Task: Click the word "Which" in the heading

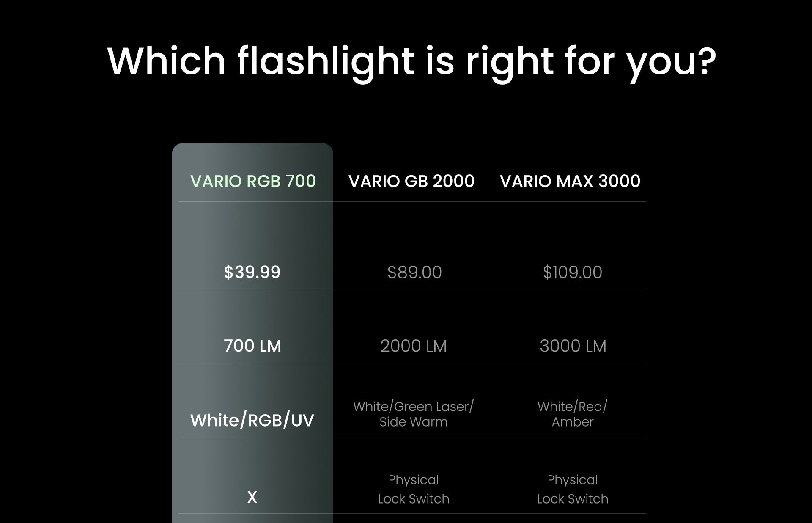Action: coord(167,61)
